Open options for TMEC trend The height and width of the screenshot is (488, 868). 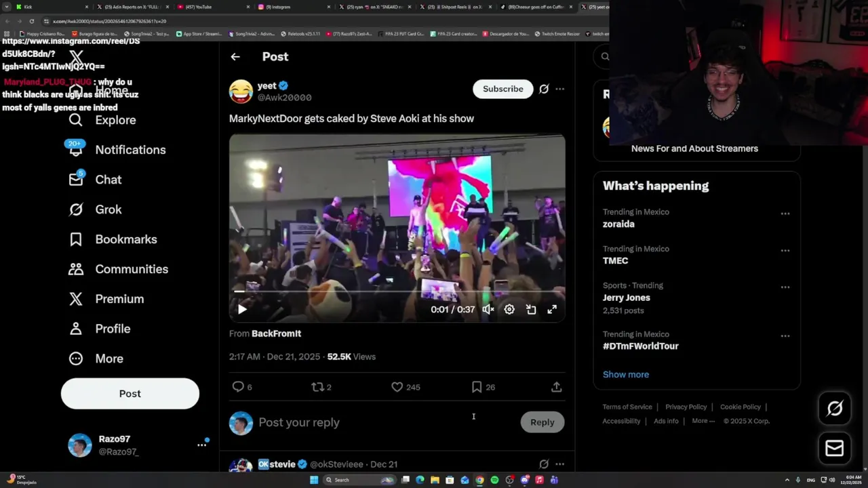pyautogui.click(x=785, y=250)
